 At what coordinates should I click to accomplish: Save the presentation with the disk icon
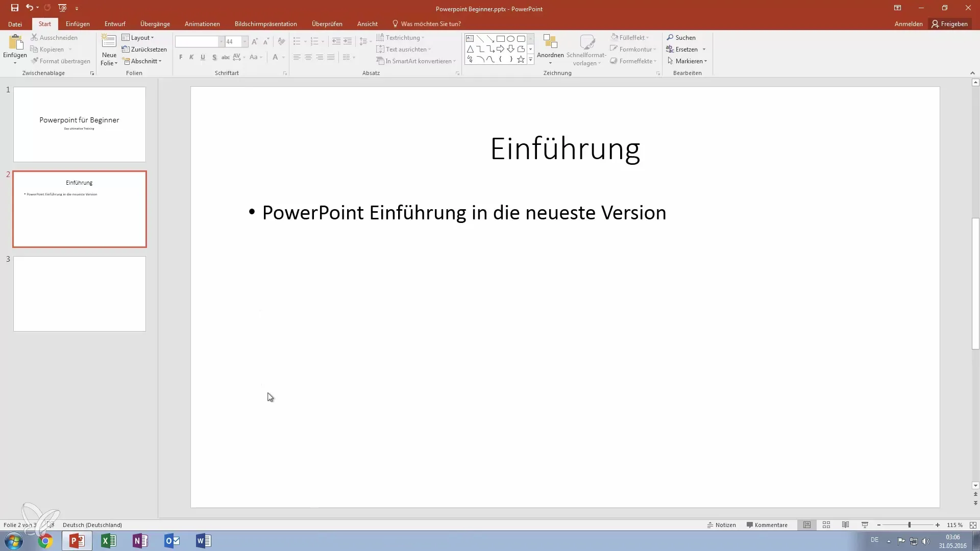[x=15, y=8]
